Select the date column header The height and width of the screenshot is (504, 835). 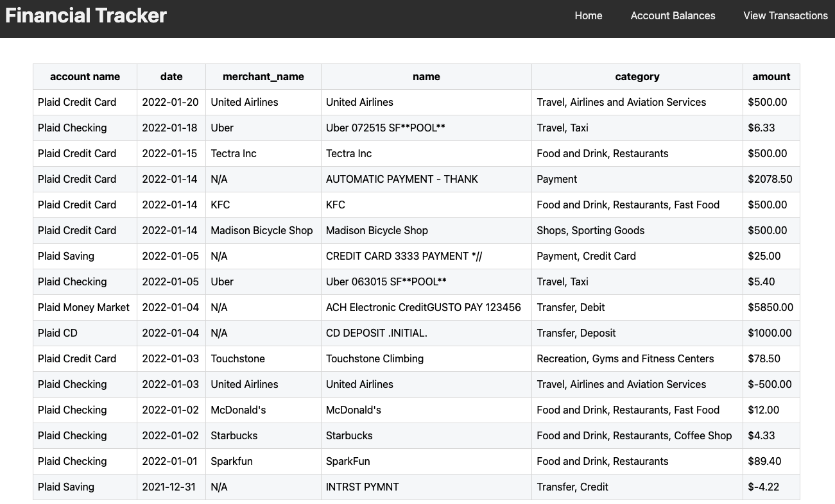click(171, 76)
